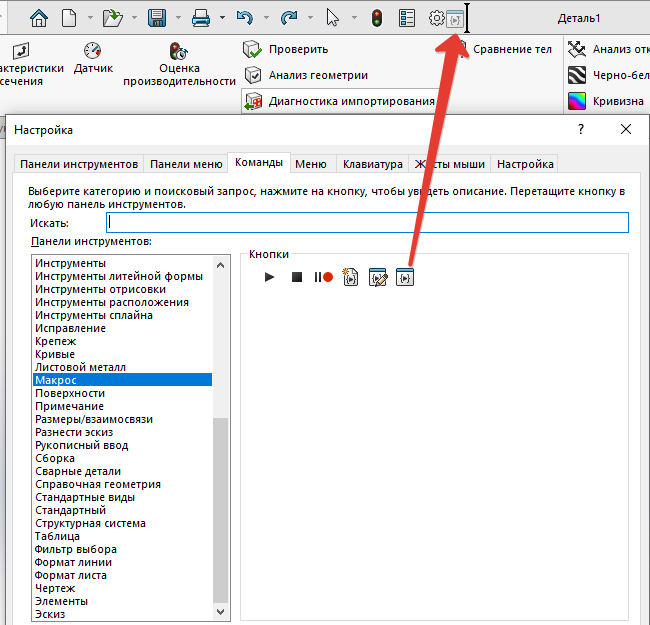Image resolution: width=650 pixels, height=625 pixels.
Task: Select Размеры/взаимосвязи category
Action: click(122, 419)
